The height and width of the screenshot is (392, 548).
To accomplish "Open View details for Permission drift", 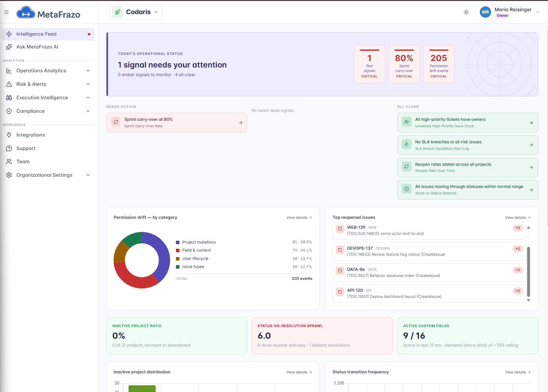I will tap(299, 218).
